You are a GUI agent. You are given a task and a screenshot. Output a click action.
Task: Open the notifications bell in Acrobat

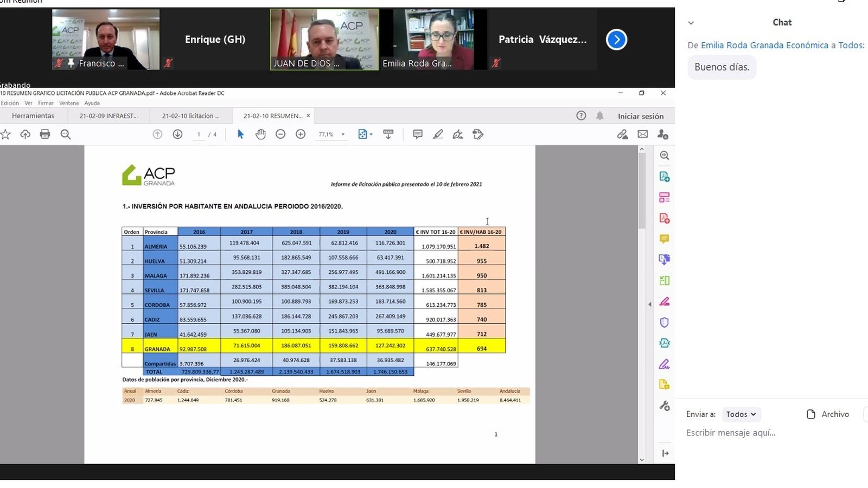[599, 115]
